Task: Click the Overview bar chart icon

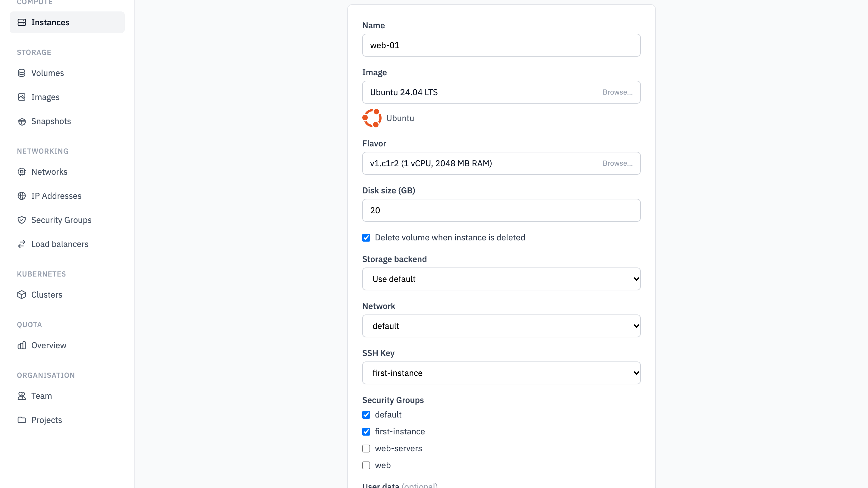Action: [x=22, y=345]
